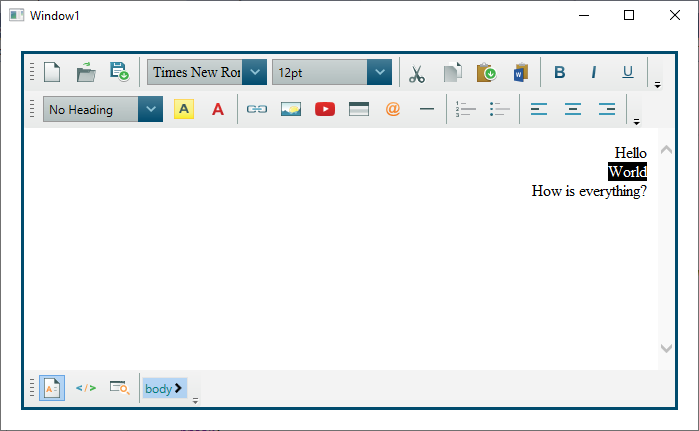This screenshot has height=431, width=699.
Task: Open the Times New Roman font dropdown
Action: (255, 72)
